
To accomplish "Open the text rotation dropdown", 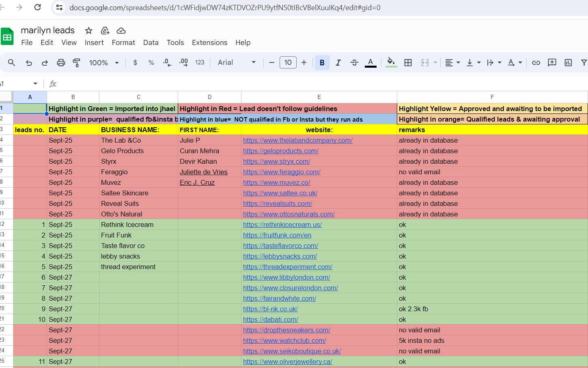I will pos(515,62).
